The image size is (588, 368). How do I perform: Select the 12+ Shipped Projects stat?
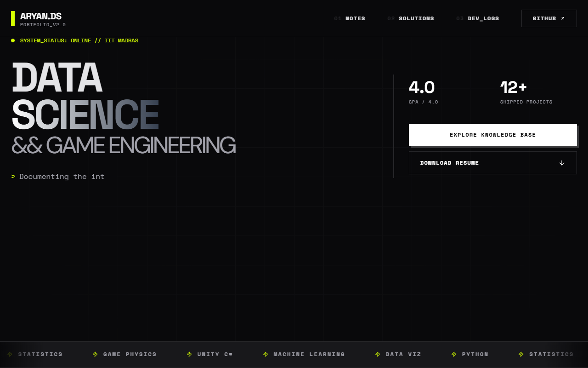[x=513, y=87]
